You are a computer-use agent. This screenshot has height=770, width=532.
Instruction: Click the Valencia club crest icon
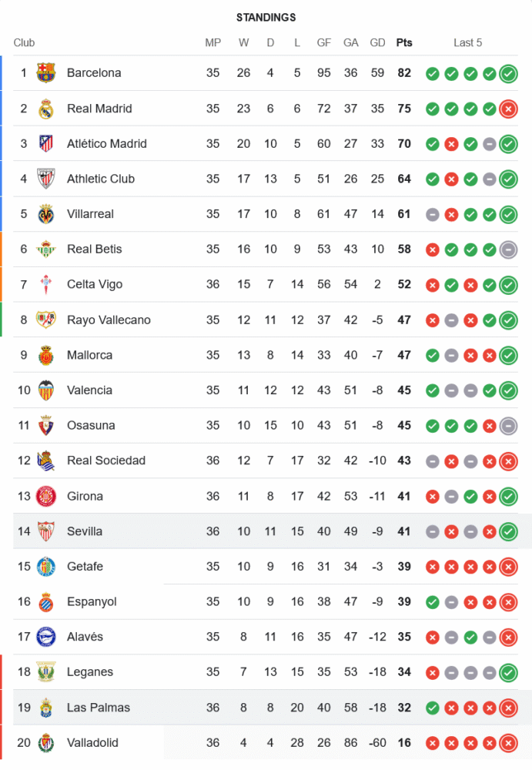point(46,390)
